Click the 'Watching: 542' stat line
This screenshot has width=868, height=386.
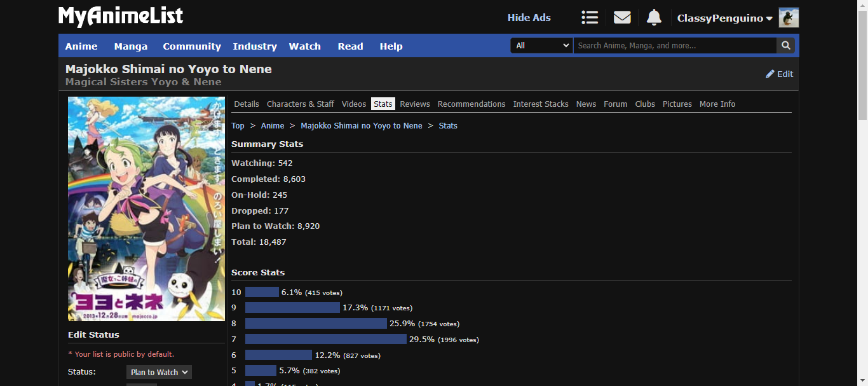262,163
